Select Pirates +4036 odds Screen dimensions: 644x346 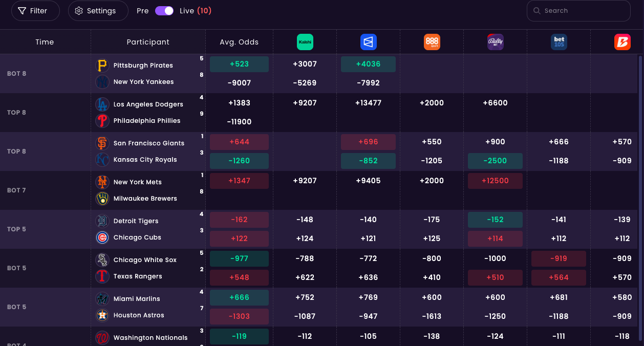368,64
